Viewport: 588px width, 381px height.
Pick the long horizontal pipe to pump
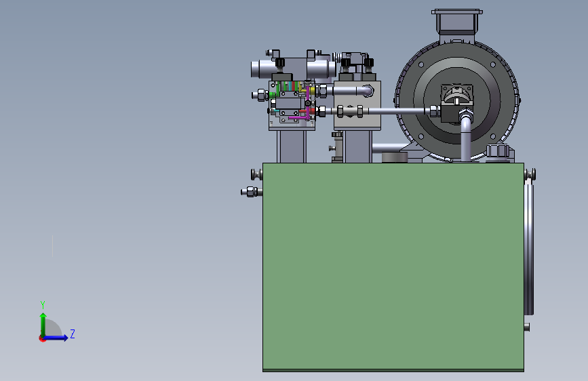[x=397, y=111]
